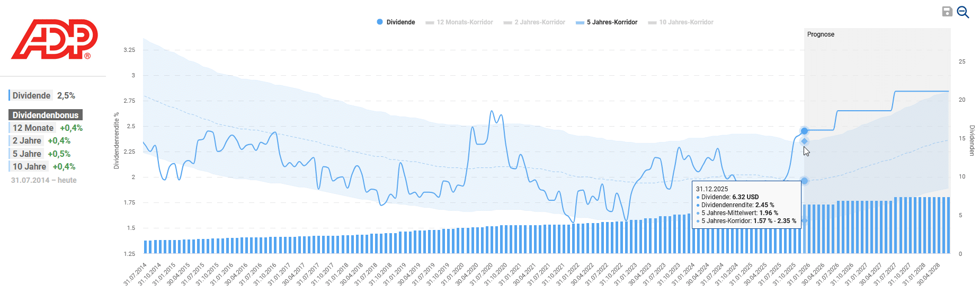Viewport: 980px width, 293px height.
Task: Click the zoom-out magnifier icon
Action: coord(963,12)
